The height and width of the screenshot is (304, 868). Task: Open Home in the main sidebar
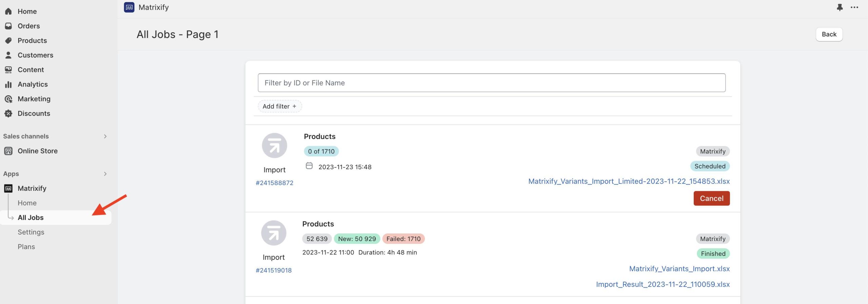(27, 11)
